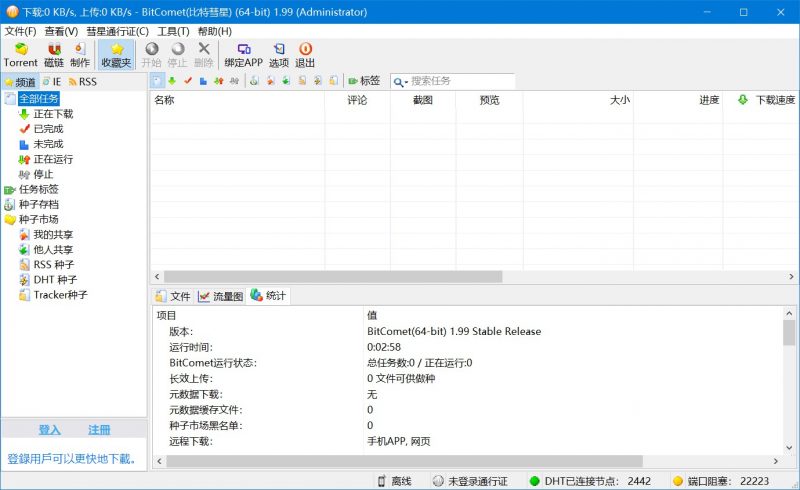The width and height of the screenshot is (800, 490).
Task: Click the grey arrows stopped filter icon in the filter bar
Action: (x=234, y=81)
